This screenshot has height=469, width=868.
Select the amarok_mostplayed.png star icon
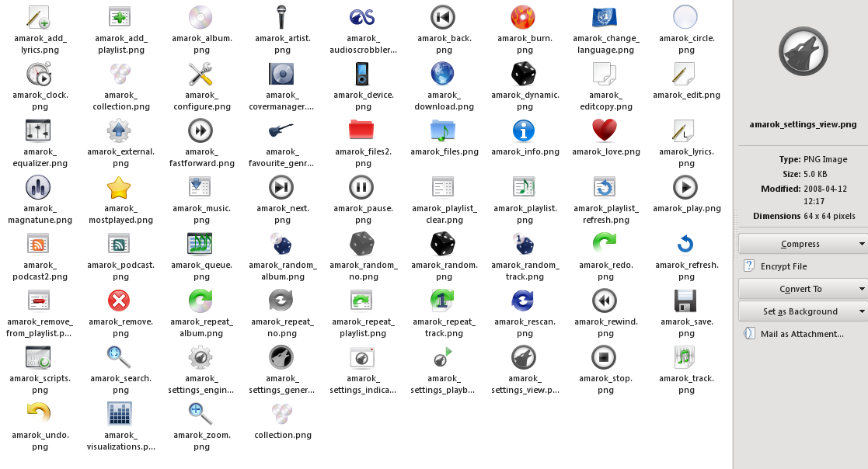click(120, 187)
